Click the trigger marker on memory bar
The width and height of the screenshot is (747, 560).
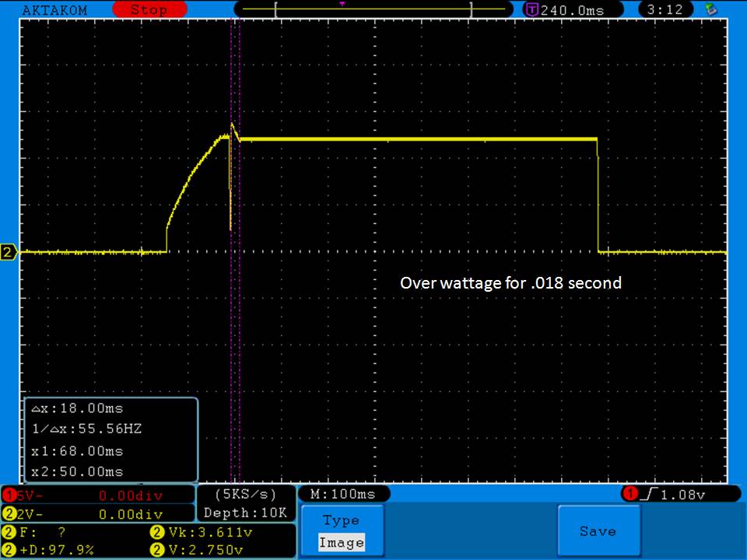pos(342,4)
